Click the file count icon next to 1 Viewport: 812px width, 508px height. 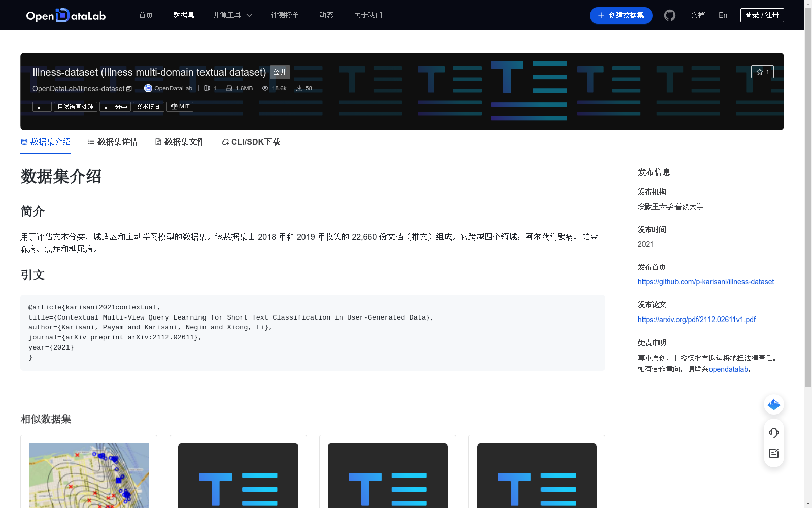[x=207, y=88]
